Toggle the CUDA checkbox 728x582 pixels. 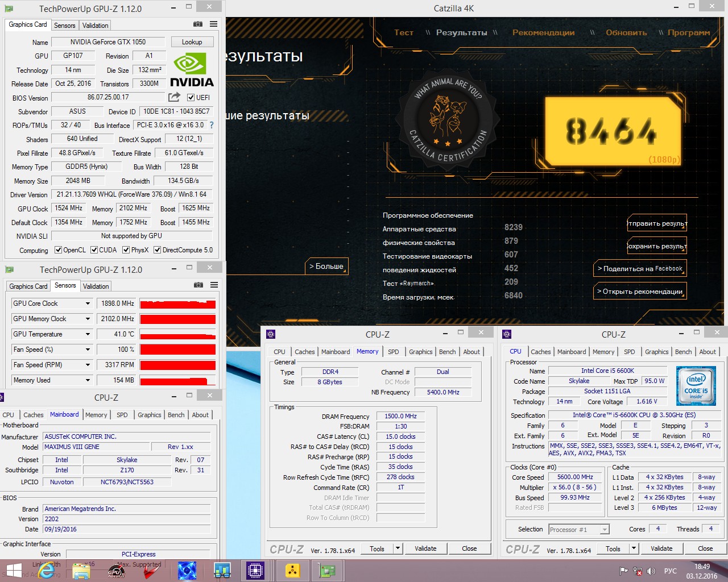pos(94,250)
